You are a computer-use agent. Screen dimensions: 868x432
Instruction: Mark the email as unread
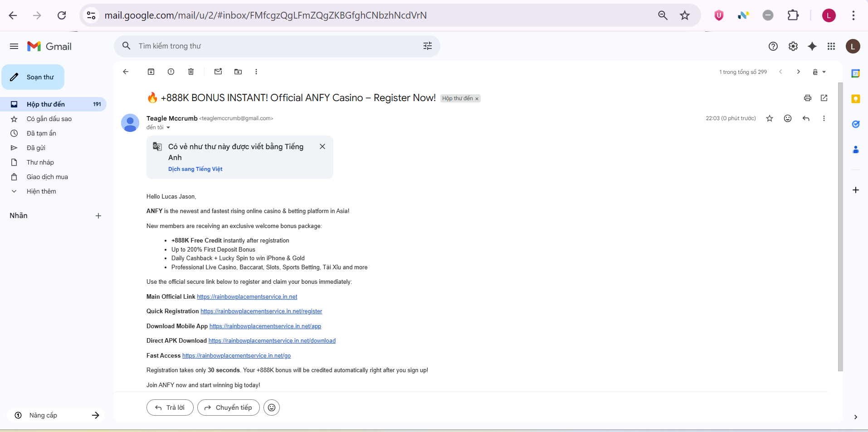pos(218,72)
